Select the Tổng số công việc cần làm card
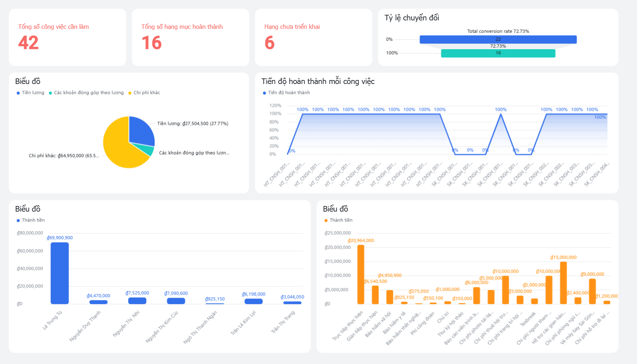This screenshot has height=364, width=637. (67, 37)
